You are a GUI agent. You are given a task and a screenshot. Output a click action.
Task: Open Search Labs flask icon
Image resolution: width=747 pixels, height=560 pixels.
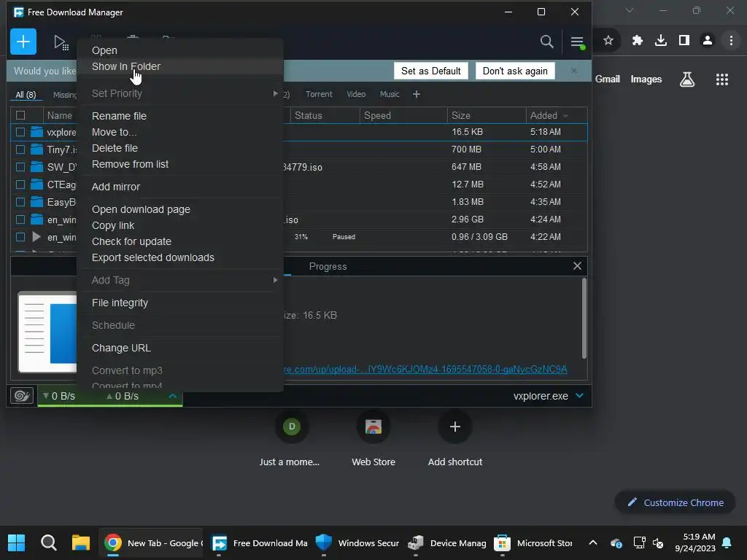coord(686,79)
